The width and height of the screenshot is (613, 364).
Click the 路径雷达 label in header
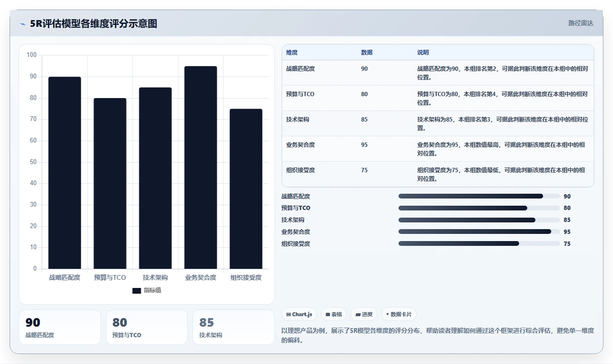click(x=580, y=23)
